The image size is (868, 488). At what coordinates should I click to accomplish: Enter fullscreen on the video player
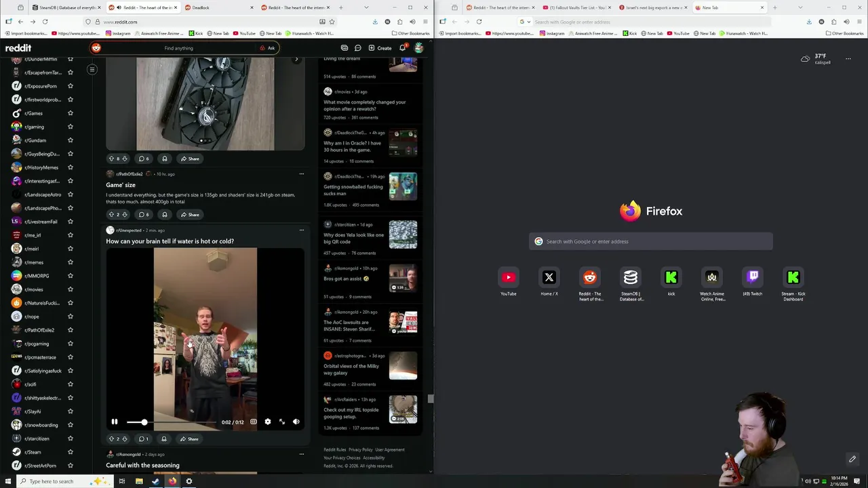[282, 422]
